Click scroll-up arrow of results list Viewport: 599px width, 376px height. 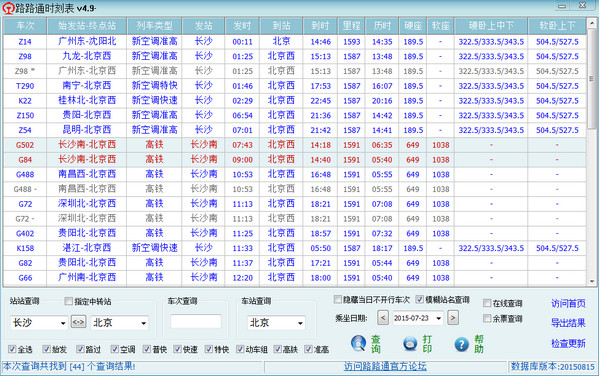pos(592,23)
